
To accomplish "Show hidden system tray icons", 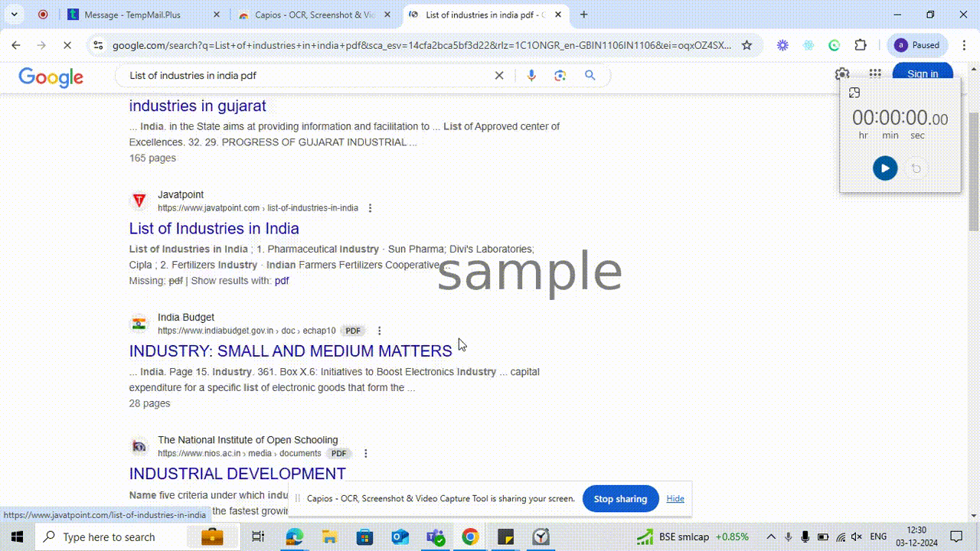I will 771,536.
